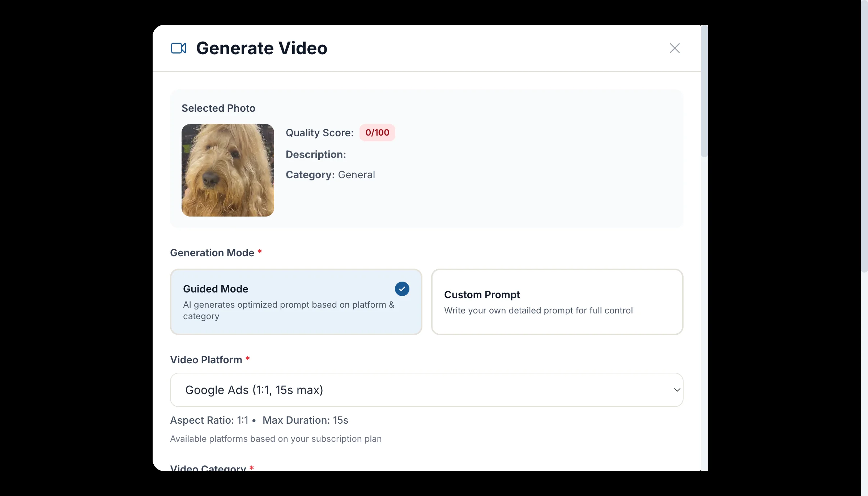Click the Selected Photo section heading
This screenshot has height=496, width=868.
pyautogui.click(x=218, y=108)
